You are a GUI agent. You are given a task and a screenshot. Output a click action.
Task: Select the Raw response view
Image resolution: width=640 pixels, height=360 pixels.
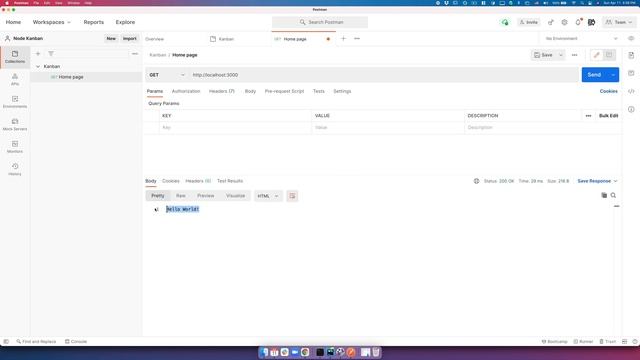180,196
